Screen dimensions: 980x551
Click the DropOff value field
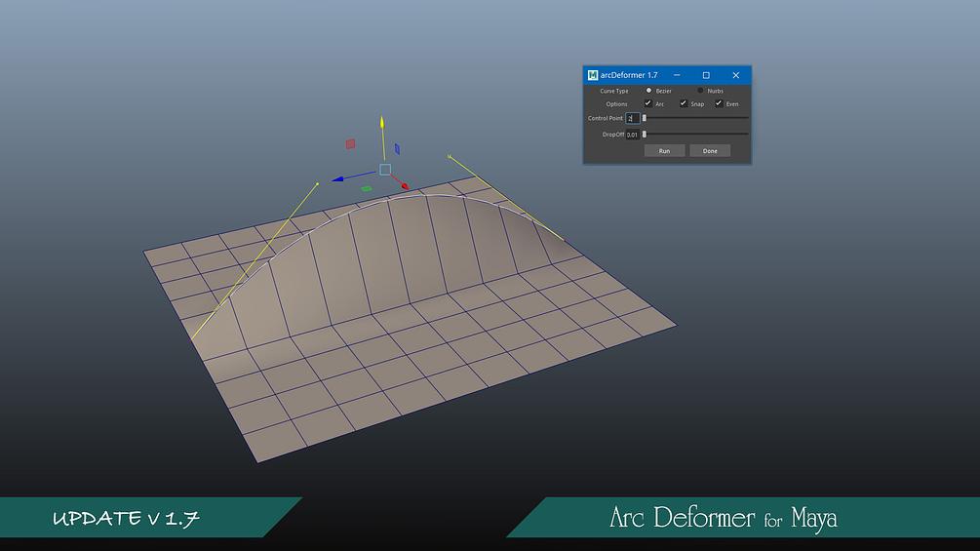pos(633,135)
